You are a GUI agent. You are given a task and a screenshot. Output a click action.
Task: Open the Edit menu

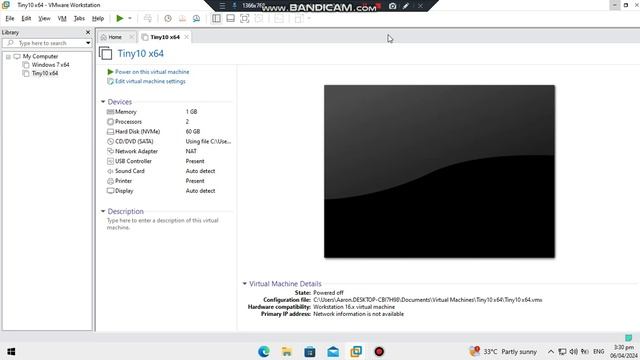[27, 18]
